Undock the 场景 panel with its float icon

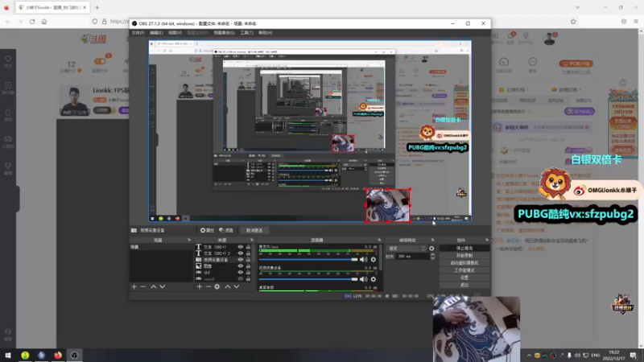[189, 240]
